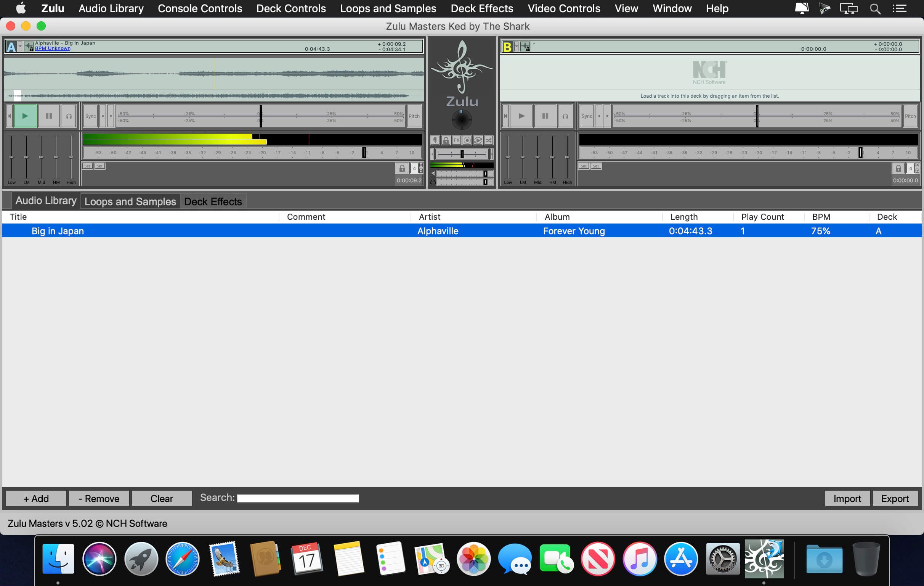Pause Deck B playback

545,116
